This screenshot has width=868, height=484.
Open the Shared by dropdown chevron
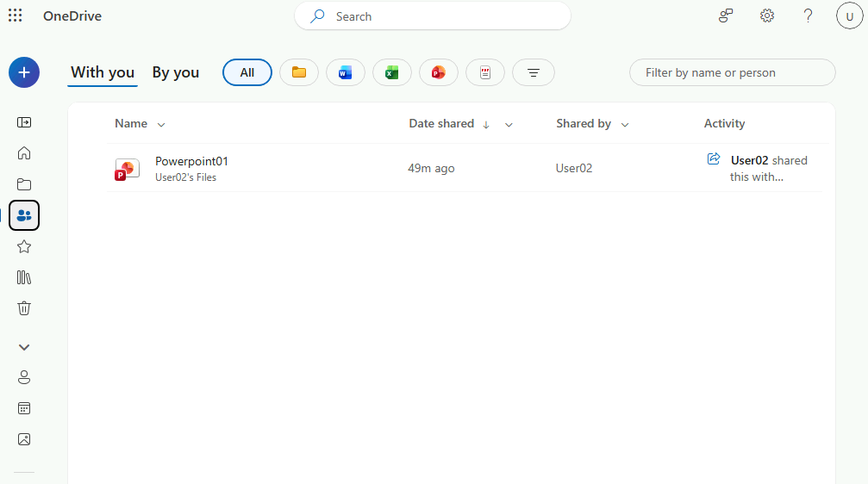[625, 125]
